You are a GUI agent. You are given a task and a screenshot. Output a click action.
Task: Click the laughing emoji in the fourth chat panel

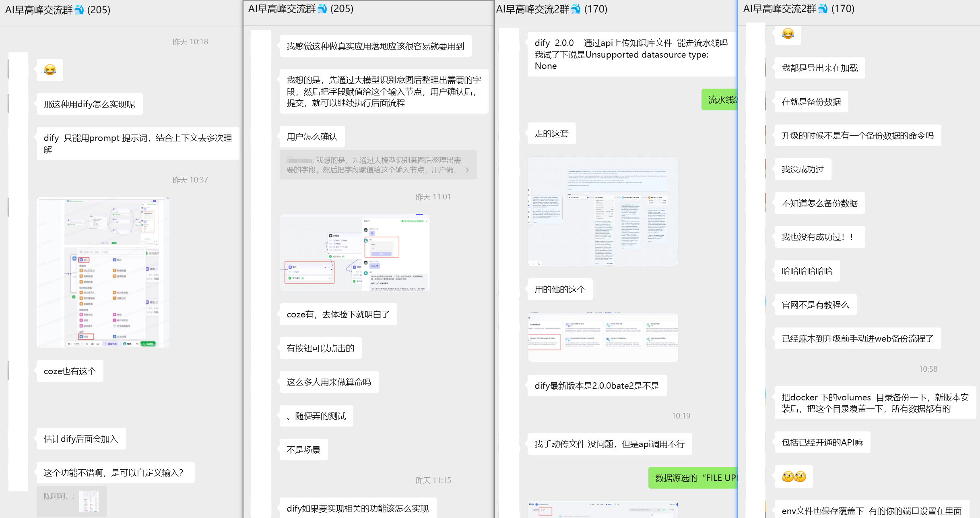click(788, 34)
